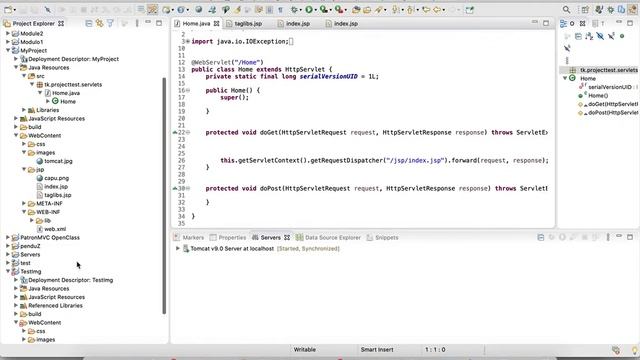This screenshot has height=360, width=640.
Task: Expand the Module2 project node
Action: pos(8,33)
